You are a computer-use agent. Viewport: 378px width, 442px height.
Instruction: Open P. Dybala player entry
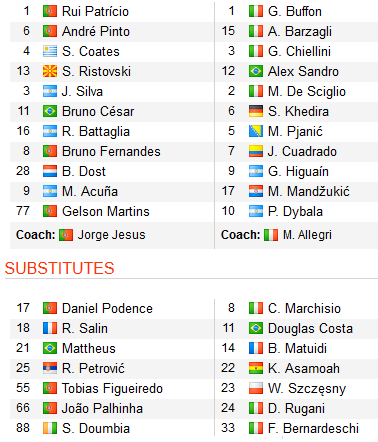tap(295, 211)
